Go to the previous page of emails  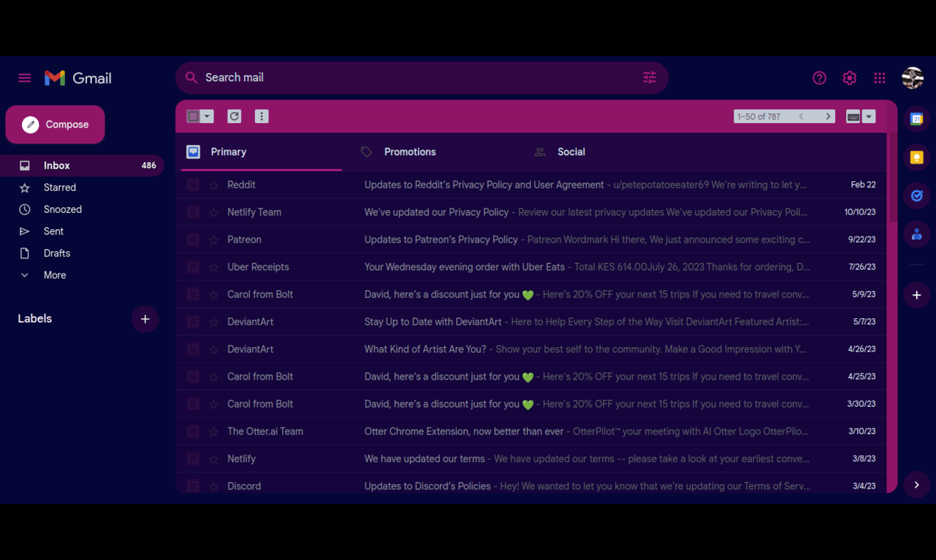click(x=801, y=116)
